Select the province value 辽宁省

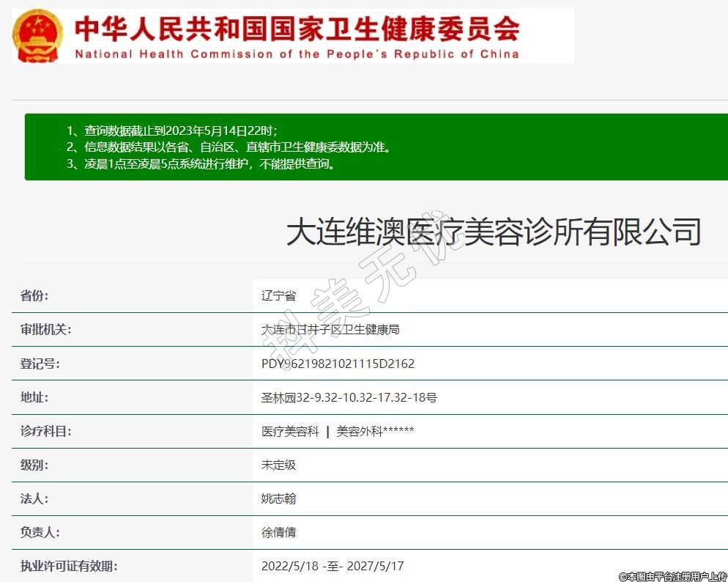point(278,296)
